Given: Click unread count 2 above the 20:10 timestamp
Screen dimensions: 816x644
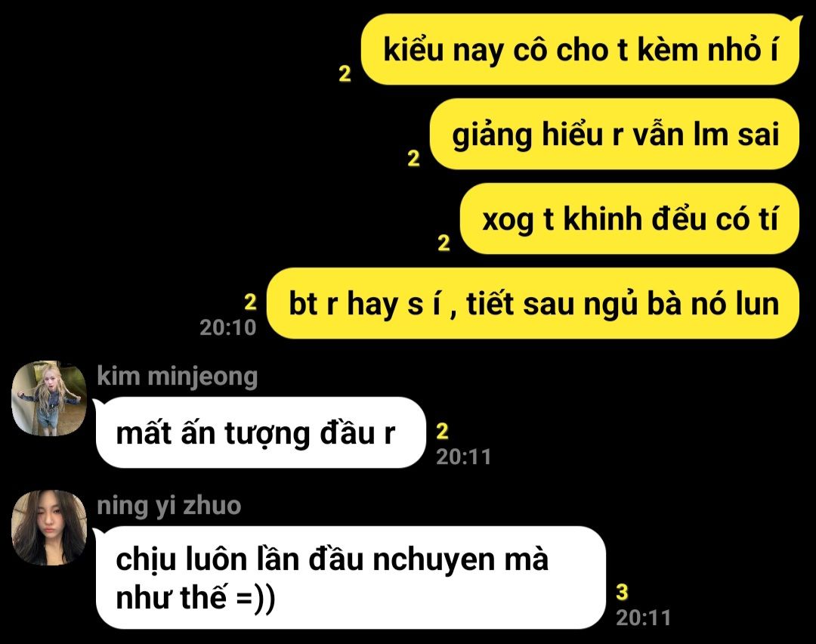Looking at the screenshot, I should click(250, 302).
